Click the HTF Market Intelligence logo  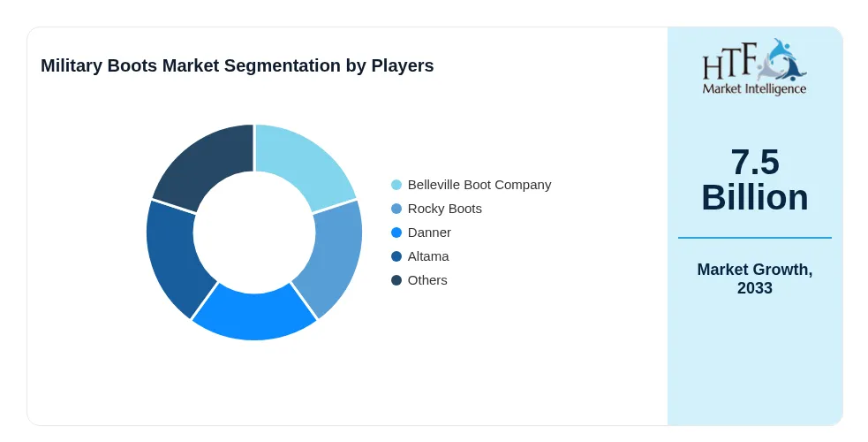(754, 67)
